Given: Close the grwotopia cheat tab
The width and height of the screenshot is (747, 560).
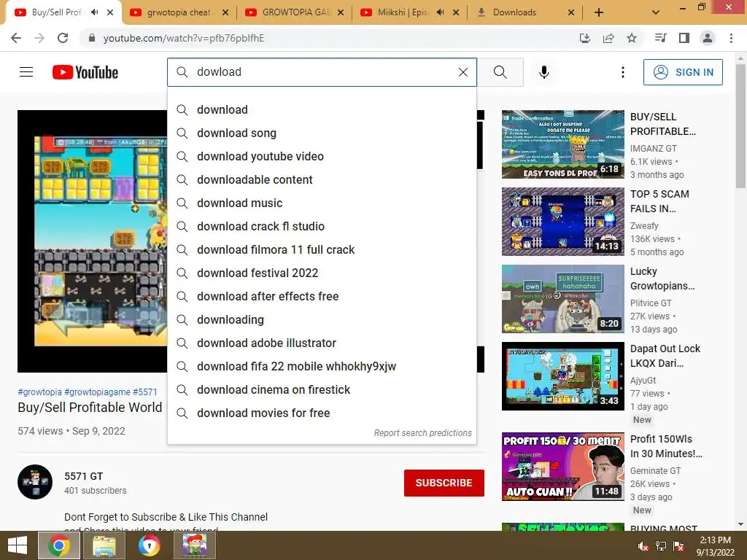Looking at the screenshot, I should [225, 12].
